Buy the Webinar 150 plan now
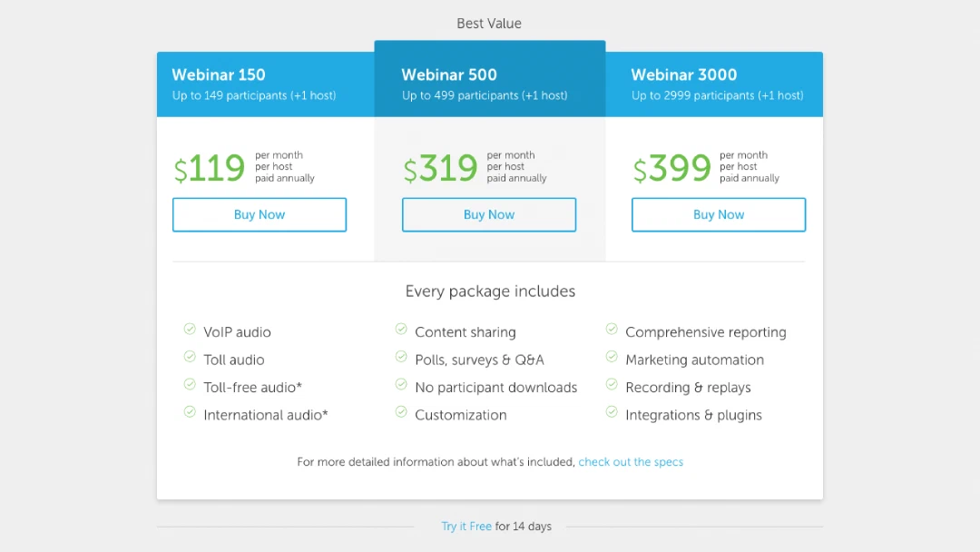The image size is (980, 552). (x=260, y=214)
